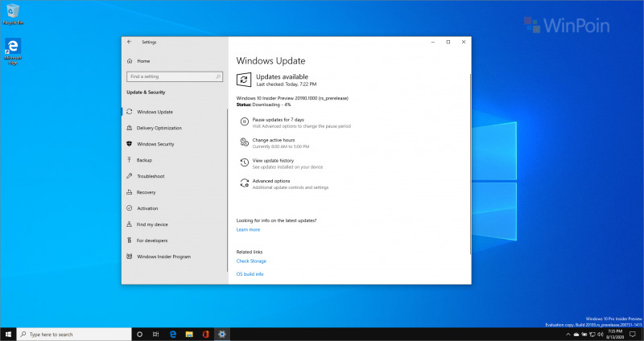Click the Cortana circle on taskbar
644x341 pixels.
coord(139,335)
